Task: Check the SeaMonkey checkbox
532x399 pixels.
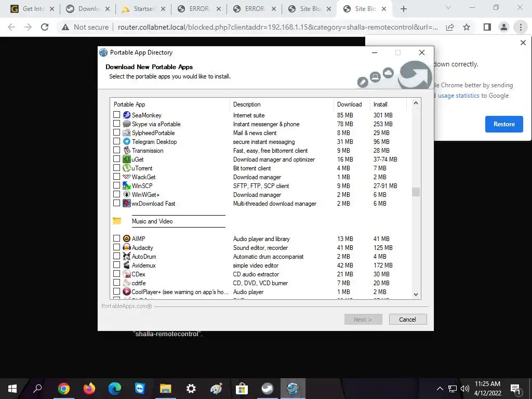Action: (x=116, y=115)
